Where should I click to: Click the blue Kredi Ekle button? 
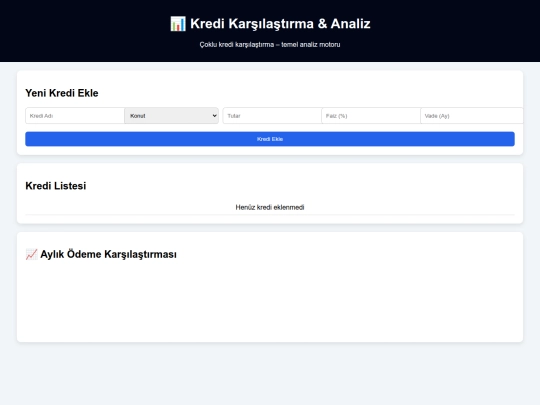pyautogui.click(x=270, y=139)
